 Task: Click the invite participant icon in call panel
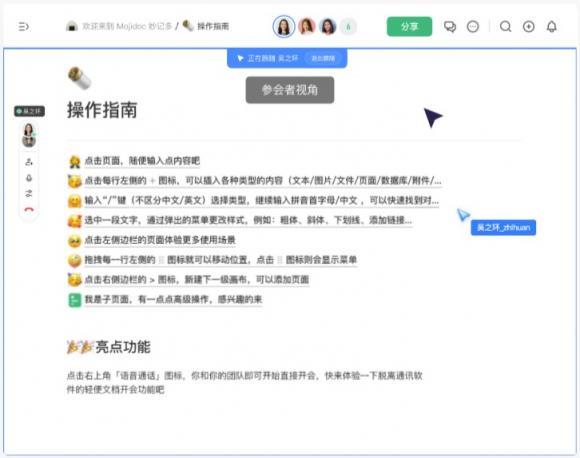pos(29,162)
